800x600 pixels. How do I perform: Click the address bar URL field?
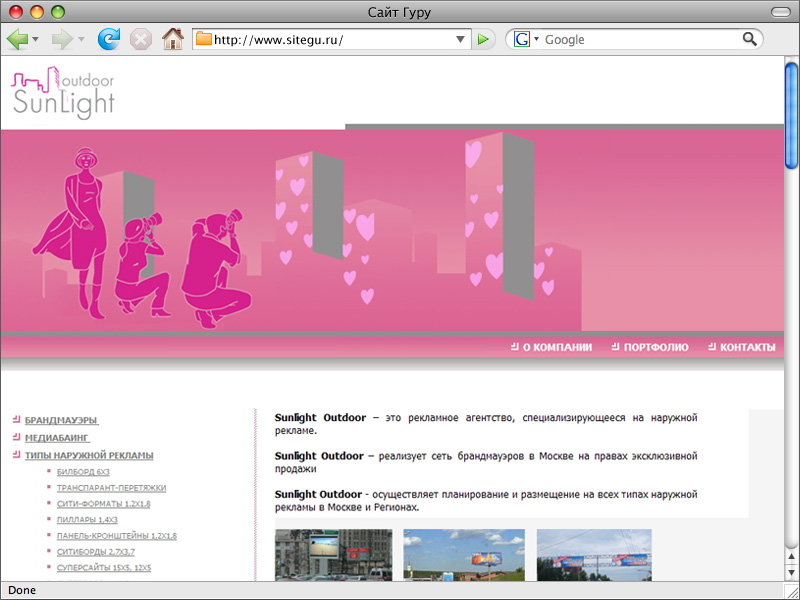pyautogui.click(x=332, y=39)
